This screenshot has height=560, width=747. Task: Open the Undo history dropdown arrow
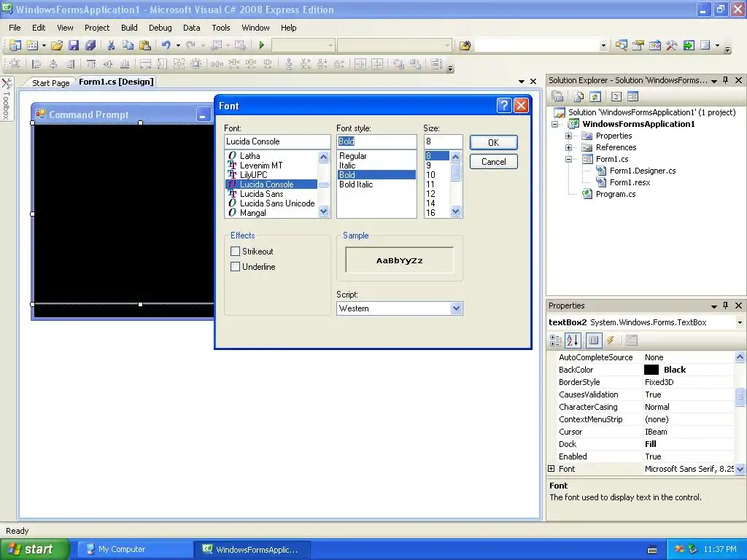(x=178, y=46)
